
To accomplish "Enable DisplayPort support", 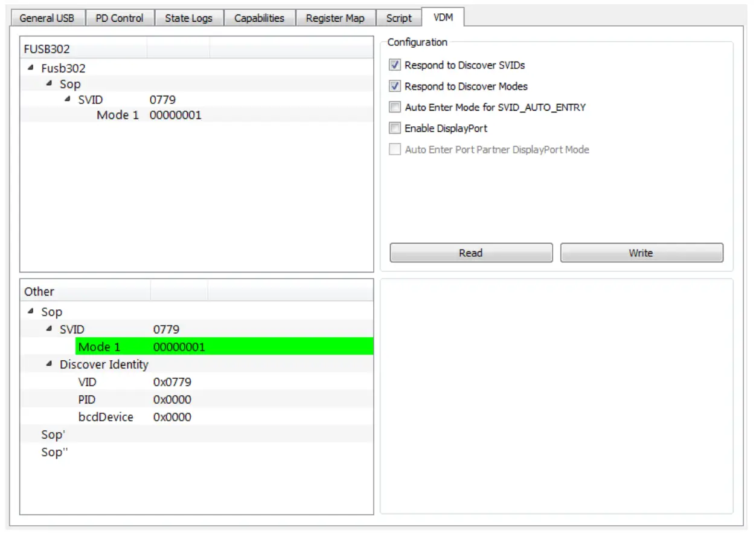I will coord(396,128).
